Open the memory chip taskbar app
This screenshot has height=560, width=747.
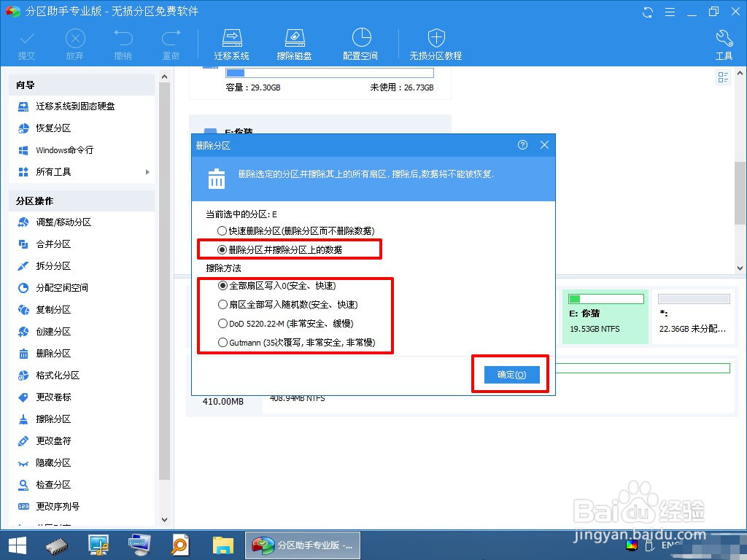(57, 545)
